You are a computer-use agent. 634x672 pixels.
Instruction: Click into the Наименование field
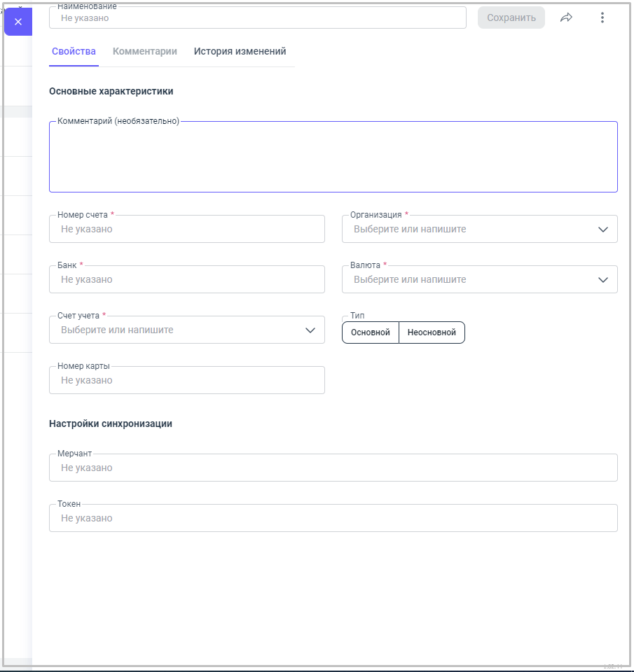click(257, 18)
